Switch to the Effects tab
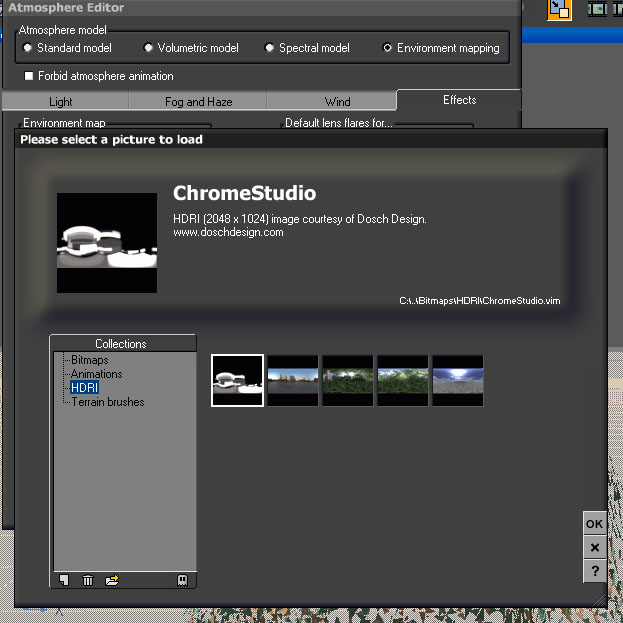 point(459,100)
